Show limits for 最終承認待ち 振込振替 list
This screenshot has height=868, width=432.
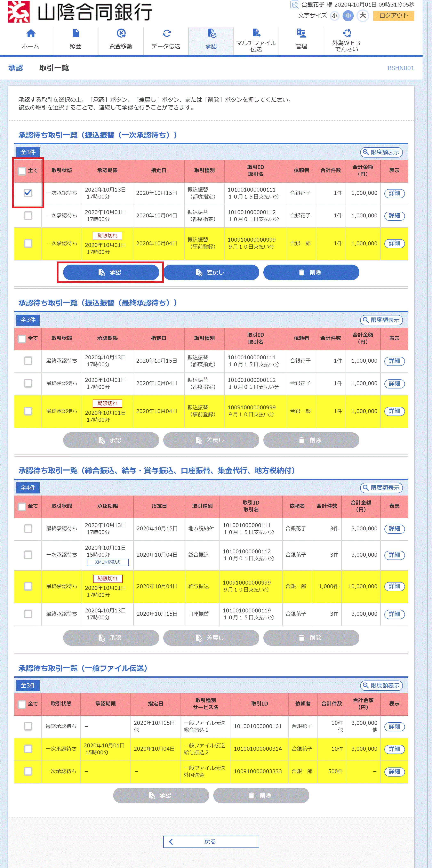point(382,320)
